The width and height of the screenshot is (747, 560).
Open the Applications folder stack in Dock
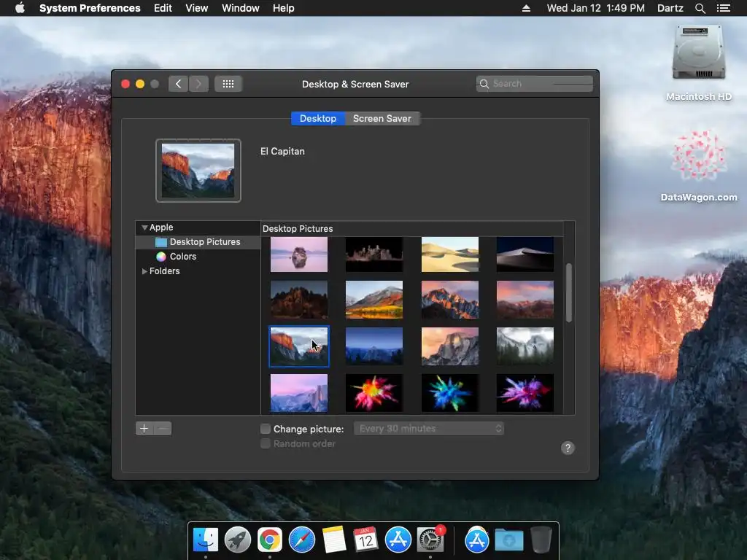tap(477, 540)
